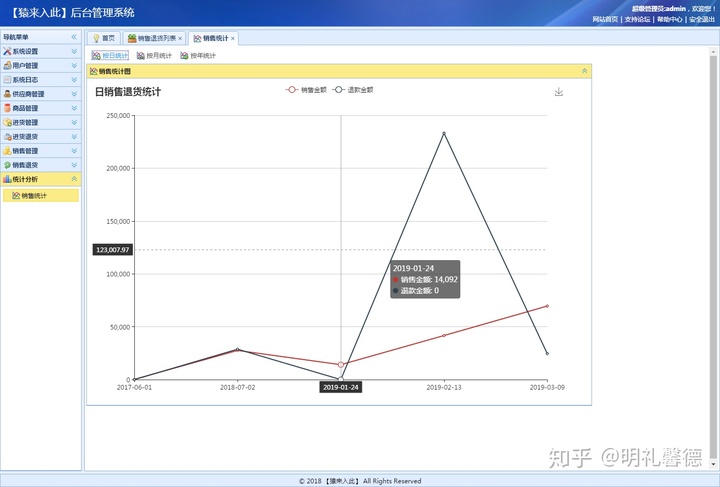Expand the 系统日志 menu section chevron

(74, 80)
